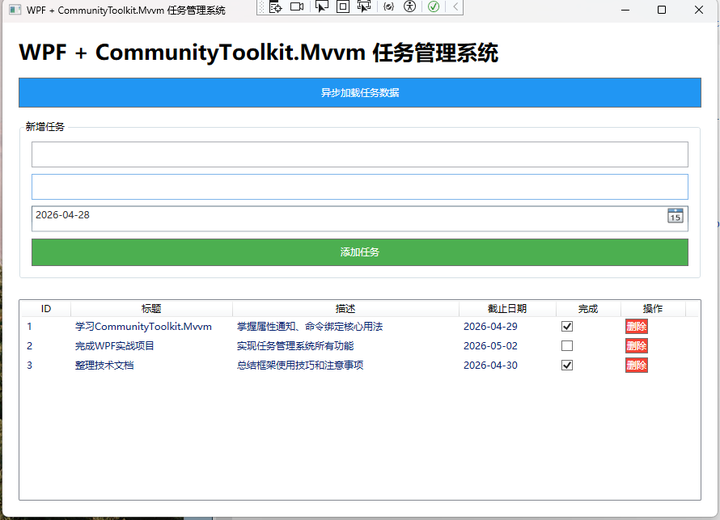Click the app icon in title bar

15,10
